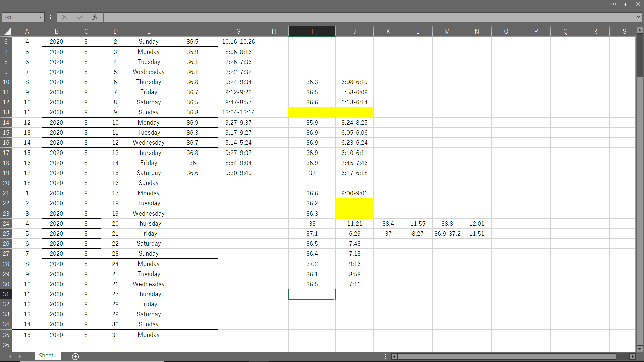
Task: Select cell containing 5:14-5:24
Action: coord(238,143)
